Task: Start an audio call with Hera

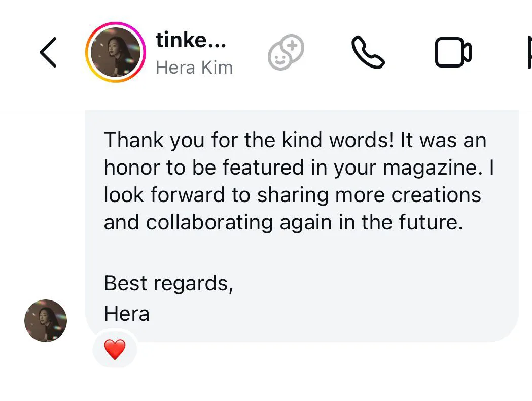Action: pos(368,52)
